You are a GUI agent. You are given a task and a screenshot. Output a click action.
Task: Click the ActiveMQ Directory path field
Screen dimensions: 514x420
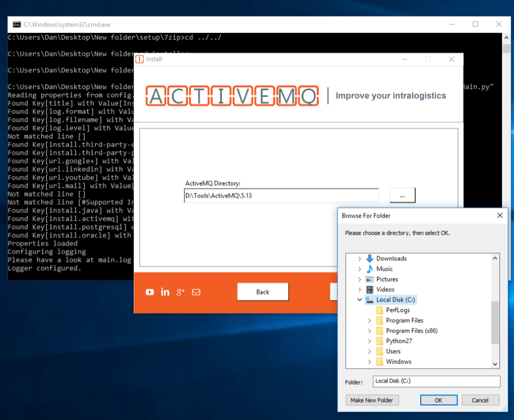[281, 196]
